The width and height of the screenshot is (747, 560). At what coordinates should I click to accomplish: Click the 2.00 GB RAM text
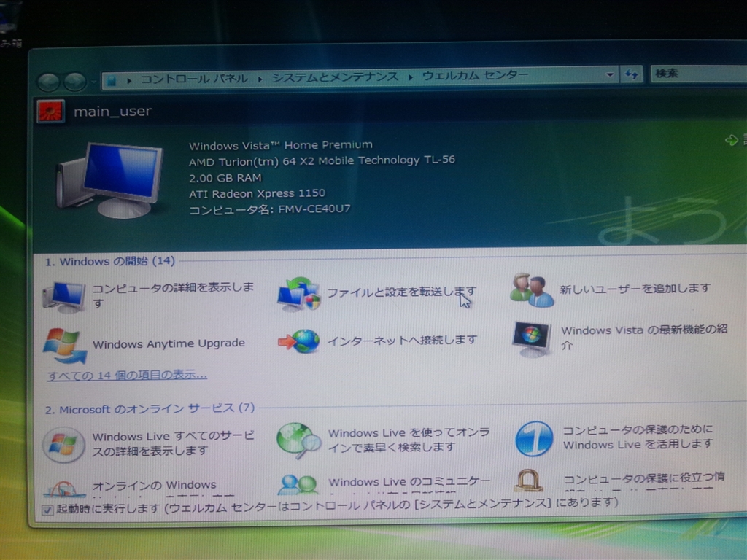coord(225,178)
